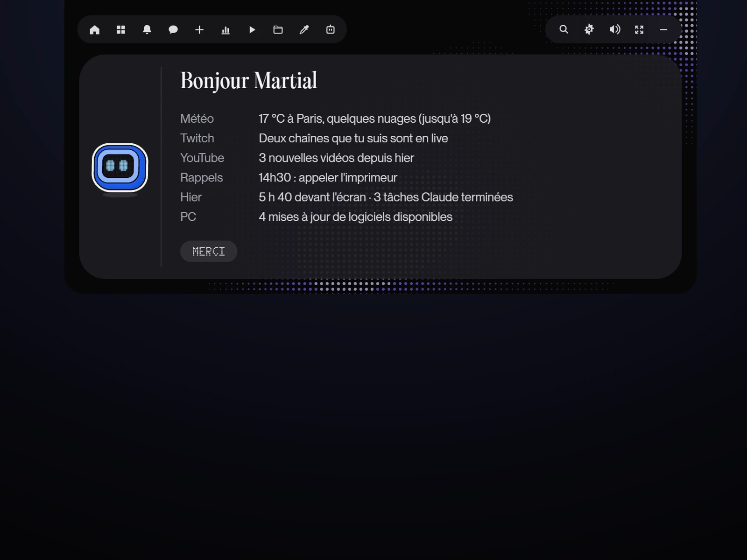Show notifications via bell icon
Screen dimensions: 747x560
(x=147, y=30)
